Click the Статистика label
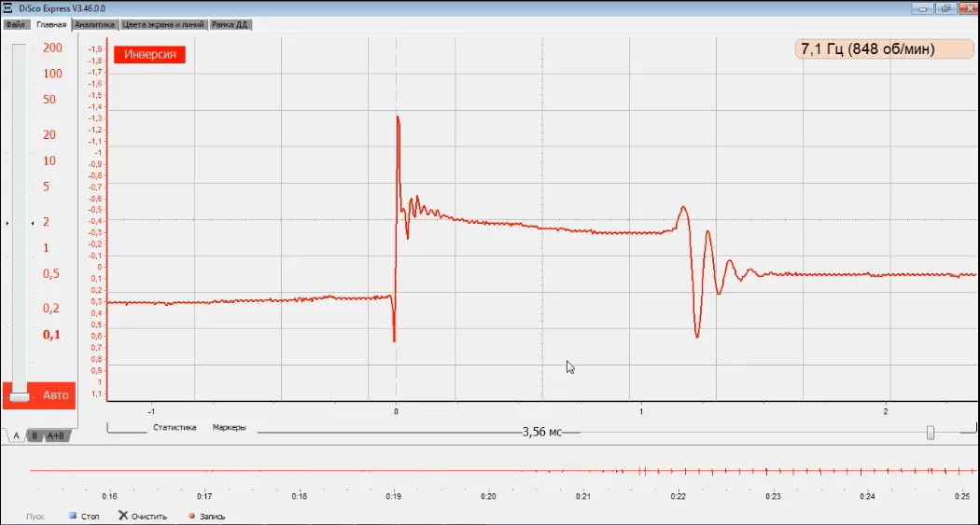 pos(175,428)
